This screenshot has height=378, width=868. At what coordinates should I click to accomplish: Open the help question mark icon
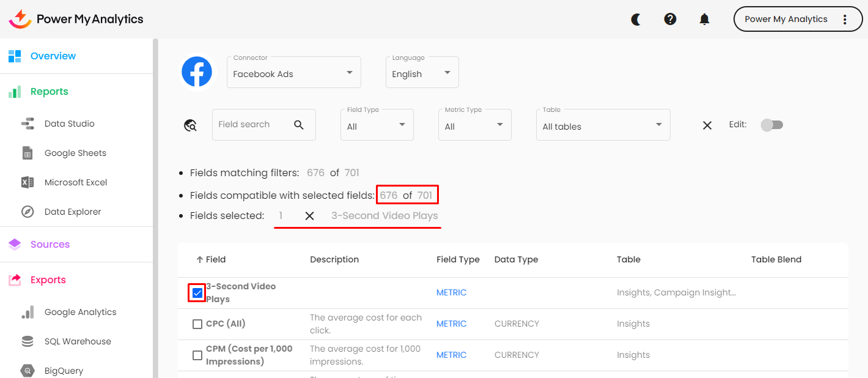tap(670, 20)
